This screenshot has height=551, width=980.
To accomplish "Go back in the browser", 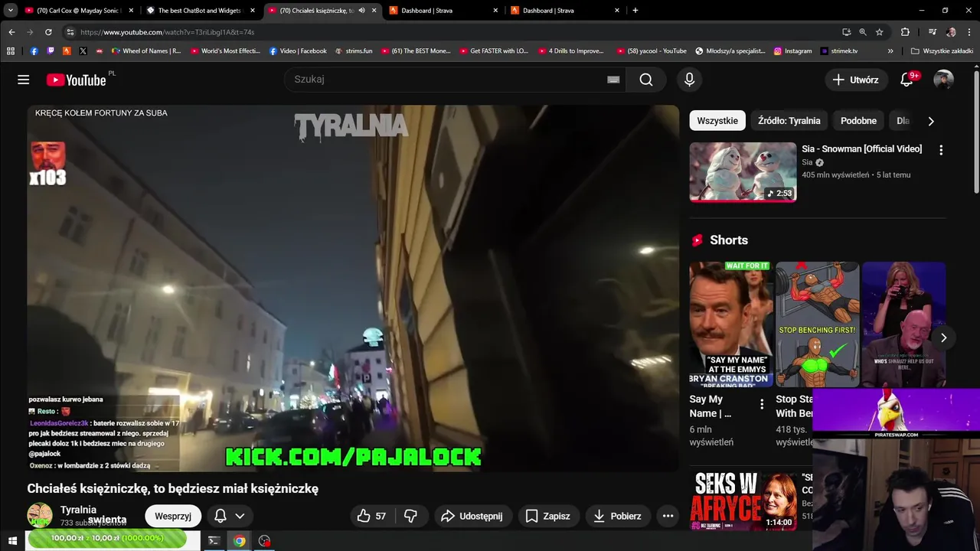I will coord(11,32).
